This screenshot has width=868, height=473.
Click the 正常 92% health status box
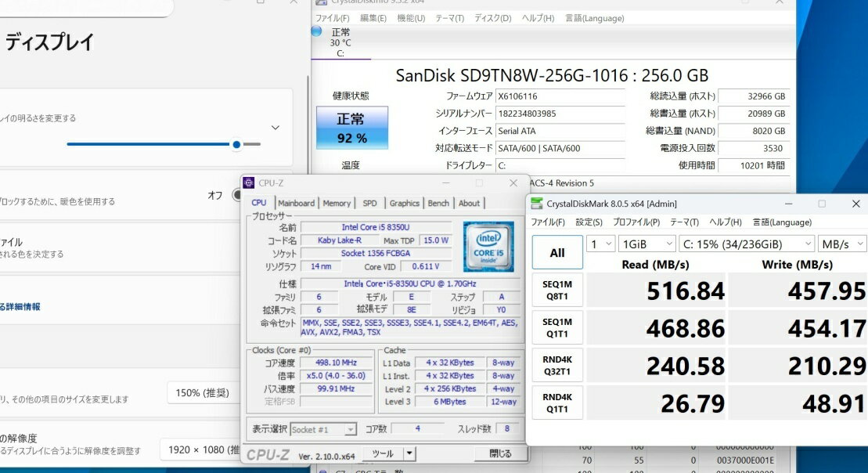351,128
